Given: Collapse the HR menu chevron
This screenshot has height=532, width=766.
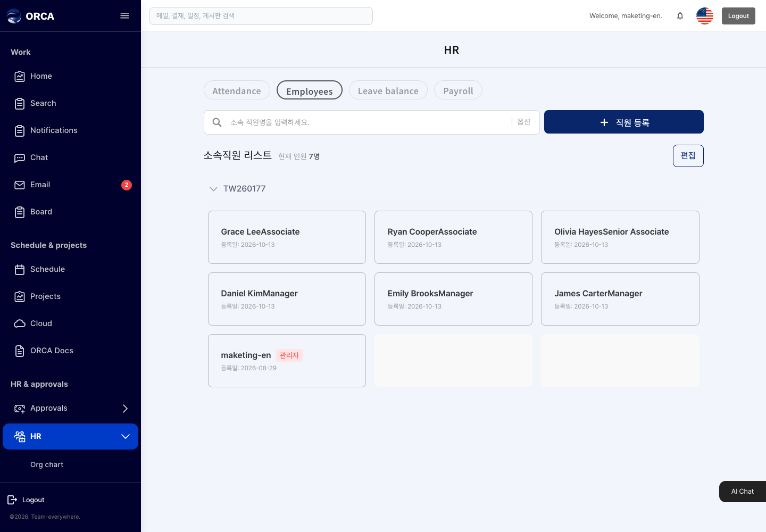Looking at the screenshot, I should 126,436.
